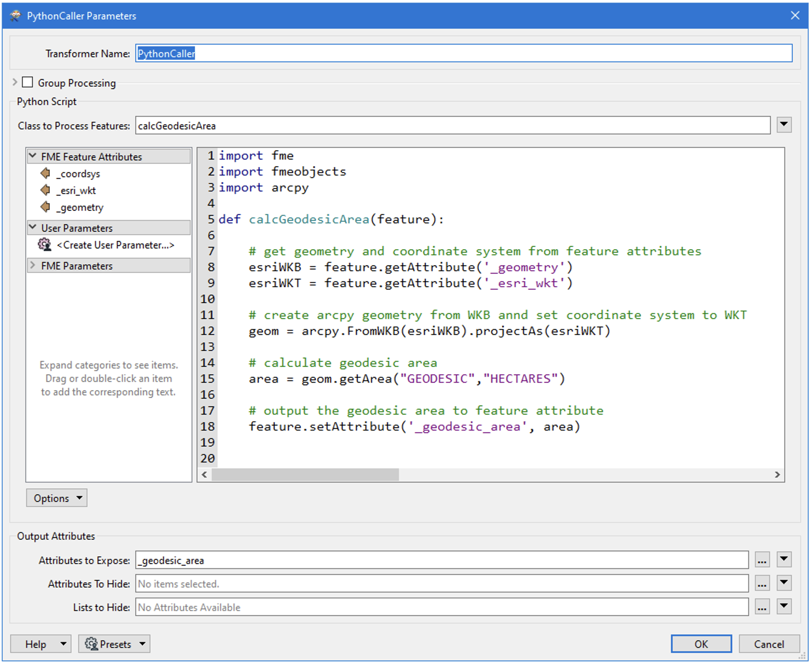812x663 pixels.
Task: Open the Help button dropdown arrow
Action: 63,644
